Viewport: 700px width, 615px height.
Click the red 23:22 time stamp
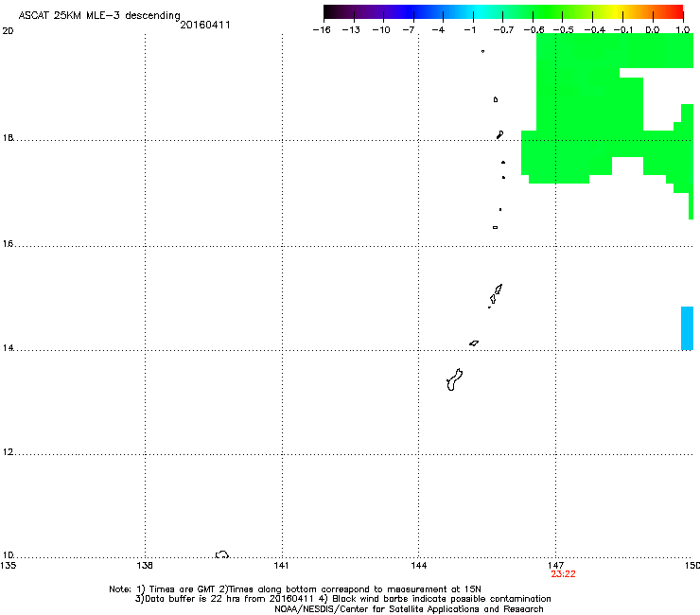(x=563, y=574)
